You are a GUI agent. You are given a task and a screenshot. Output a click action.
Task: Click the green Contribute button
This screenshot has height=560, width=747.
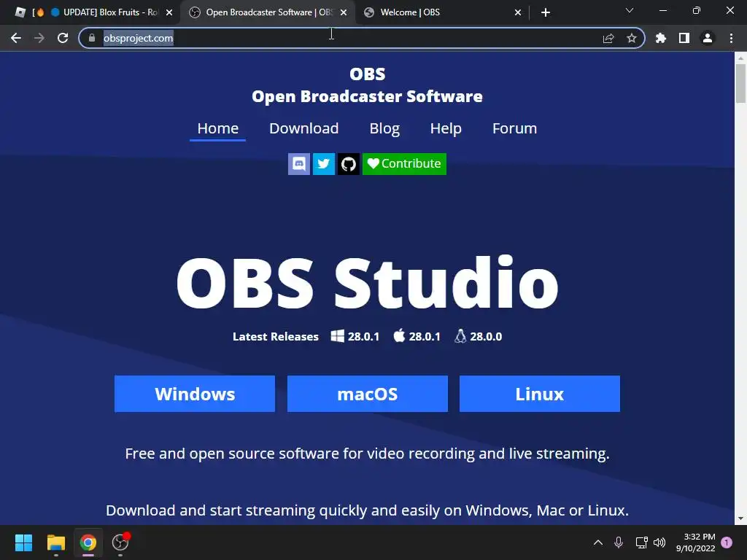[404, 164]
